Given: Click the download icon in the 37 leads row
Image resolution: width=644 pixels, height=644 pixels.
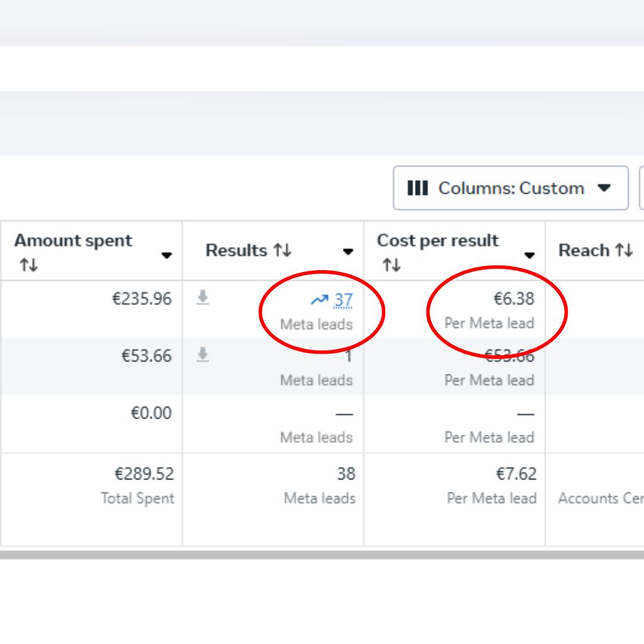Looking at the screenshot, I should coord(203,298).
